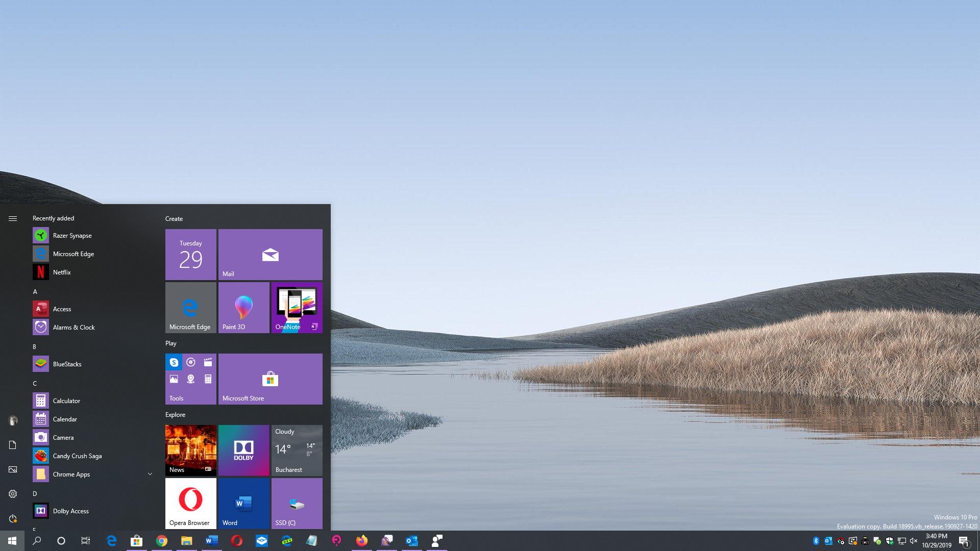Launch the Camera app entry

(x=92, y=438)
